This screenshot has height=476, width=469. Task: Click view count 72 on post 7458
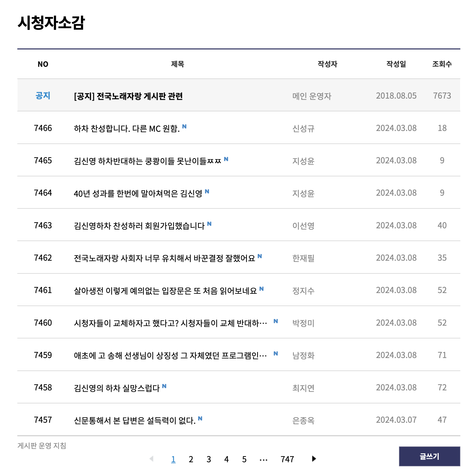[x=442, y=387]
